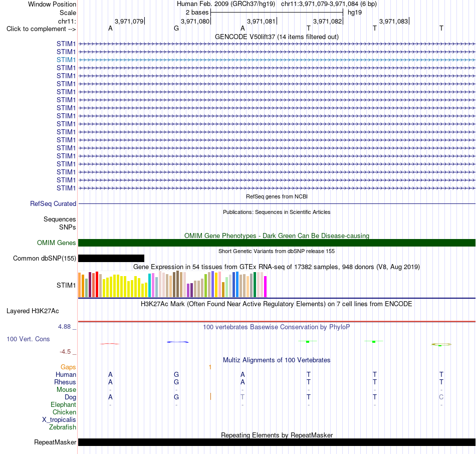Click 'Publications: Sequences in Scientific Articles' title
Viewport: 476px width, 454px height.
277,212
